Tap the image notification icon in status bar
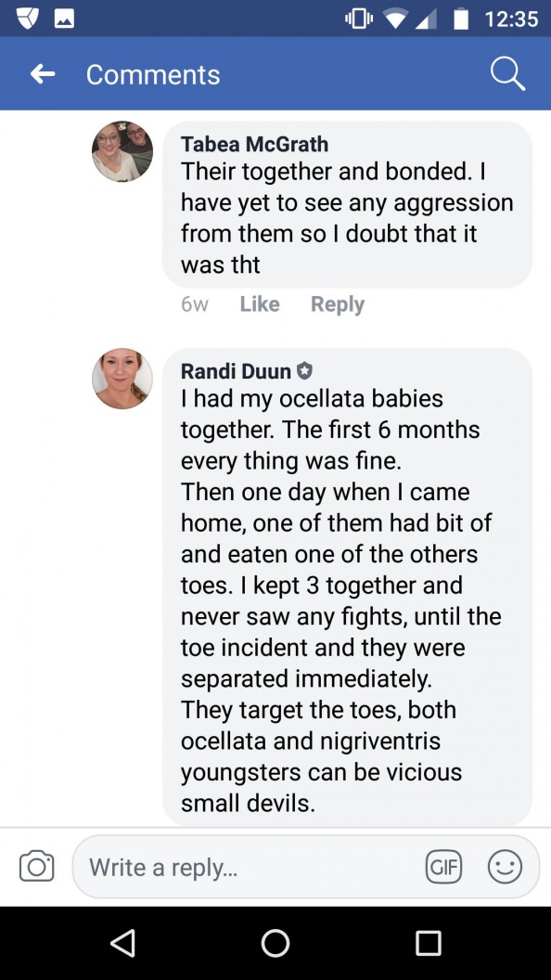The width and height of the screenshot is (551, 980). click(x=64, y=19)
